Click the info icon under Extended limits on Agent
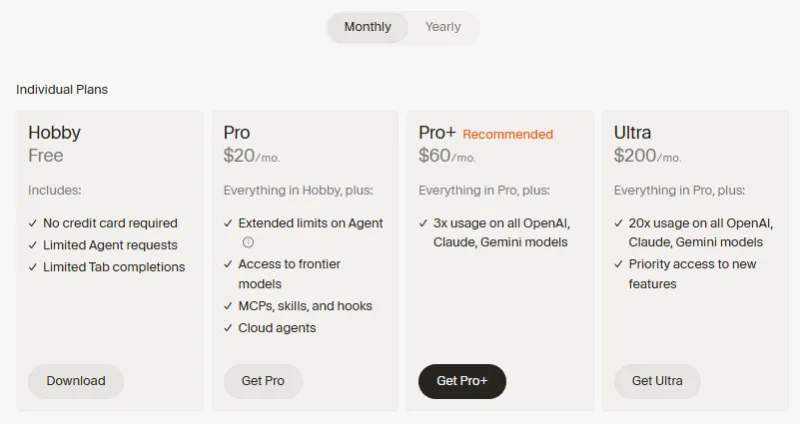Viewport: 800px width, 424px height. (248, 242)
